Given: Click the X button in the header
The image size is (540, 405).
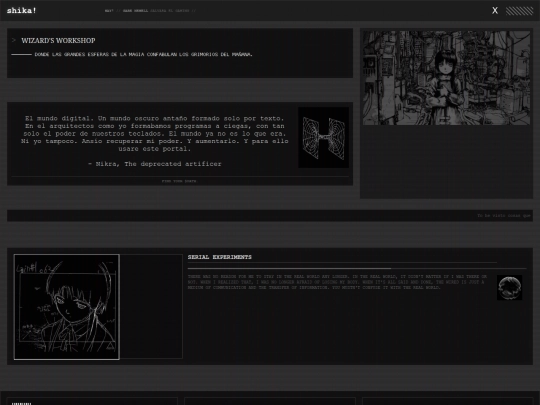Looking at the screenshot, I should tap(495, 11).
